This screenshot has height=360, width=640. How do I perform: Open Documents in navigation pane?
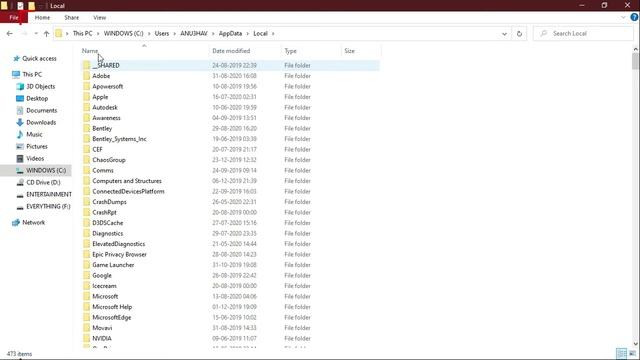(41, 110)
